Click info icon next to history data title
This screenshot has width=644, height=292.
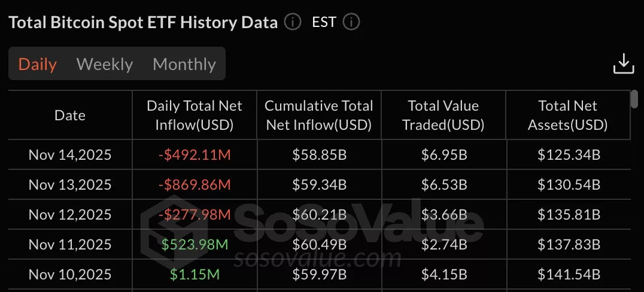pyautogui.click(x=292, y=23)
